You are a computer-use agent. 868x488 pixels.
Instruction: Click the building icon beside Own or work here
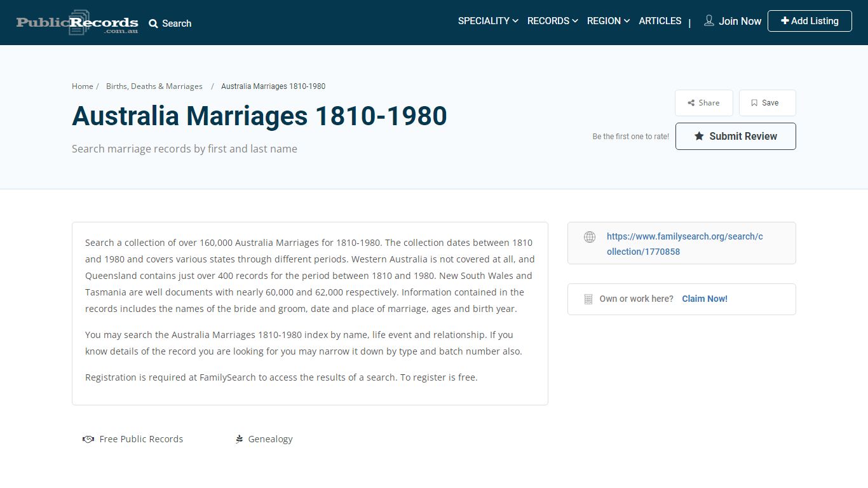pos(588,299)
